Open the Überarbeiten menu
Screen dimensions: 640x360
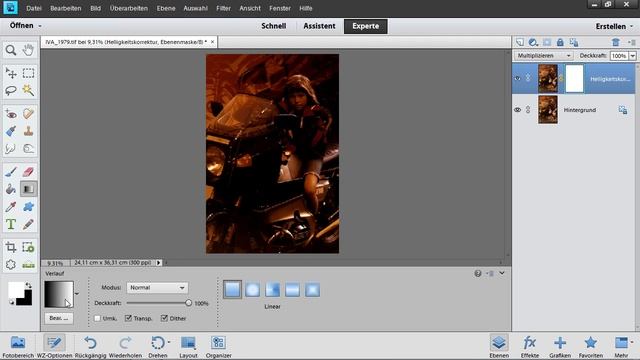pyautogui.click(x=129, y=8)
